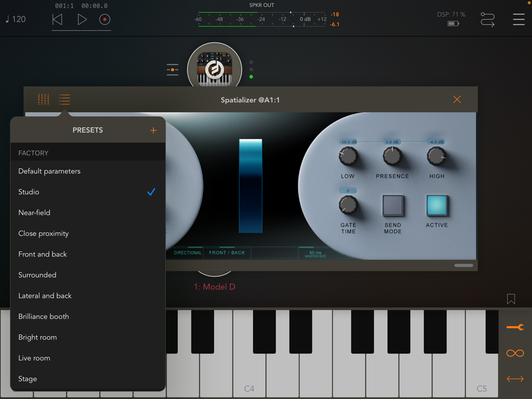
Task: Click the keyboard horizontal arrows icon
Action: tap(515, 379)
